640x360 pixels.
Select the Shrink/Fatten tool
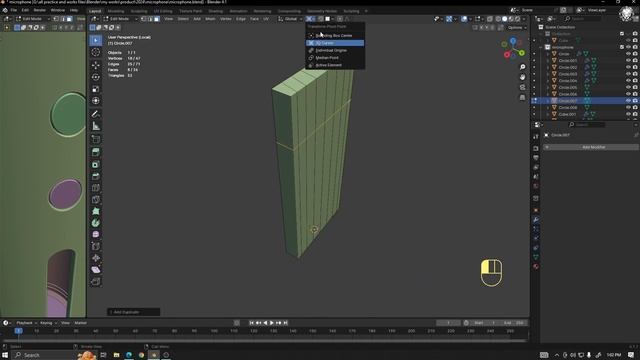[96, 258]
